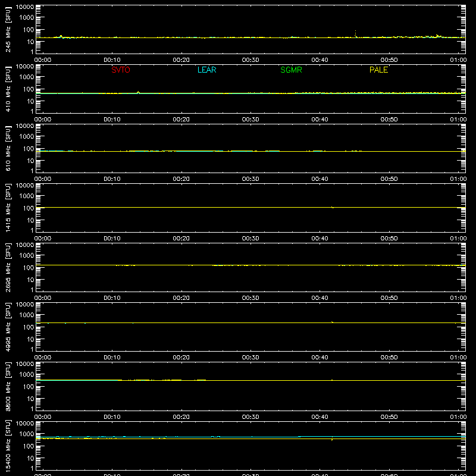Image resolution: width=476 pixels, height=476 pixels.
Task: Click the green SGMR station label
Action: (x=291, y=70)
